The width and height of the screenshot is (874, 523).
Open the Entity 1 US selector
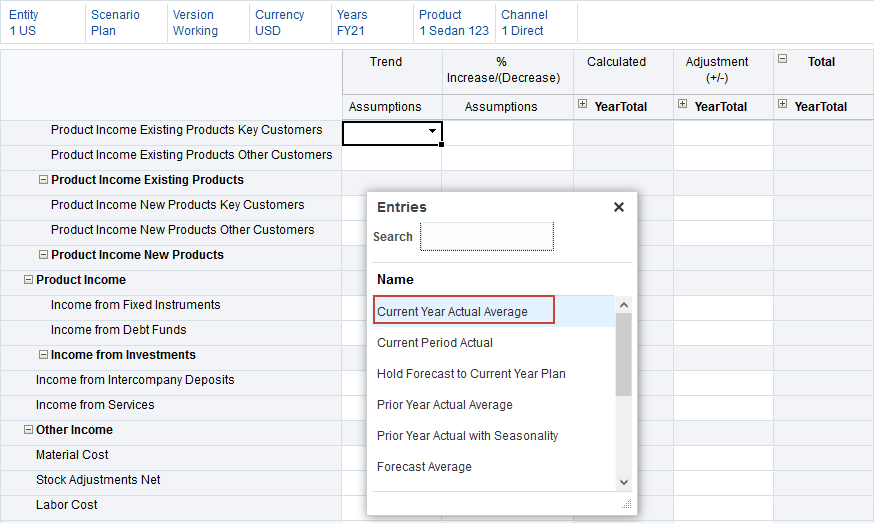[26, 23]
